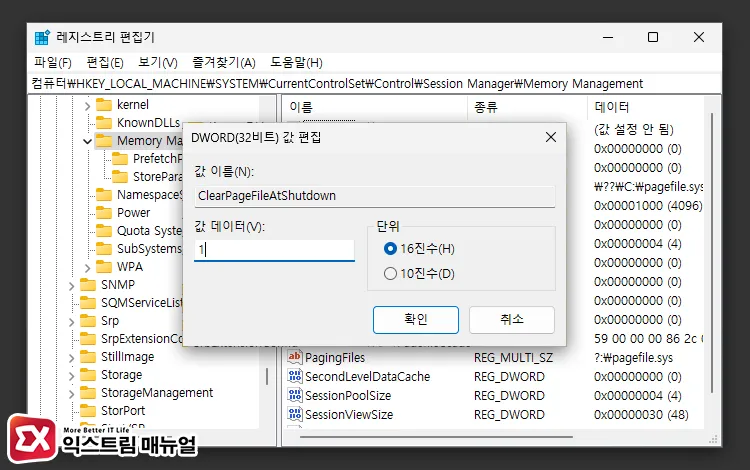Click the values pane vertical scrollbar
Viewport: 750px width, 470px height.
pyautogui.click(x=712, y=253)
